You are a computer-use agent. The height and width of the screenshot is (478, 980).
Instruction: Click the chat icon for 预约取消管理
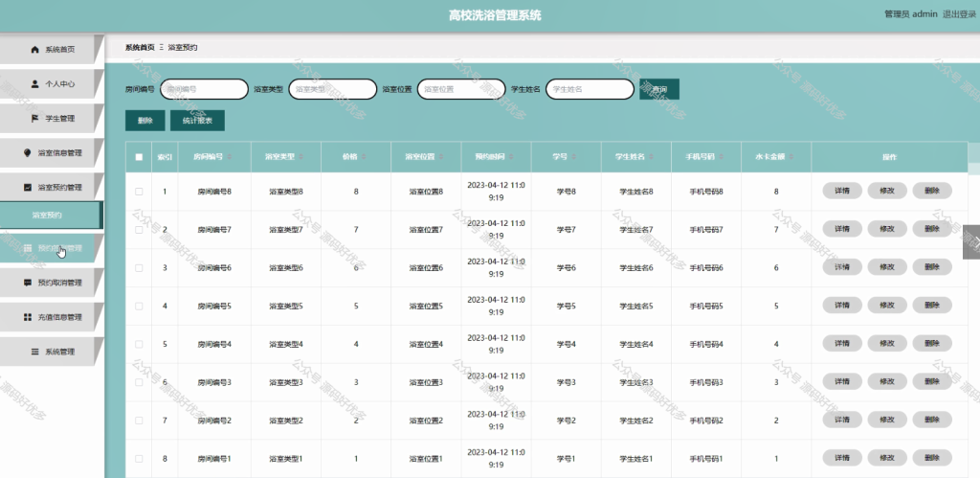pyautogui.click(x=27, y=283)
